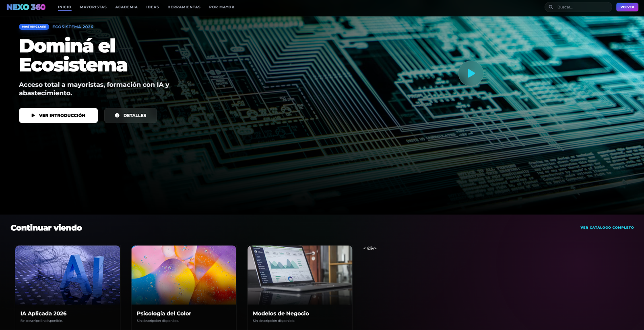Image resolution: width=644 pixels, height=330 pixels.
Task: Open the IA Aplicada 2026 thumbnail
Action: point(68,275)
